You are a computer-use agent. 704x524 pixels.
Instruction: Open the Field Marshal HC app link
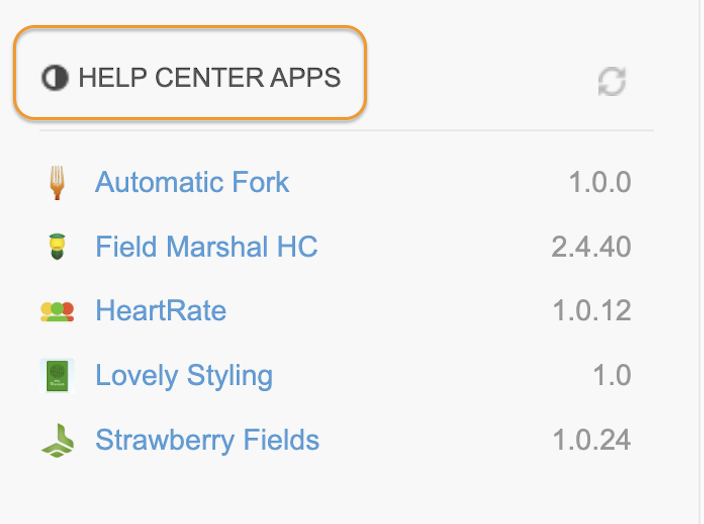207,247
